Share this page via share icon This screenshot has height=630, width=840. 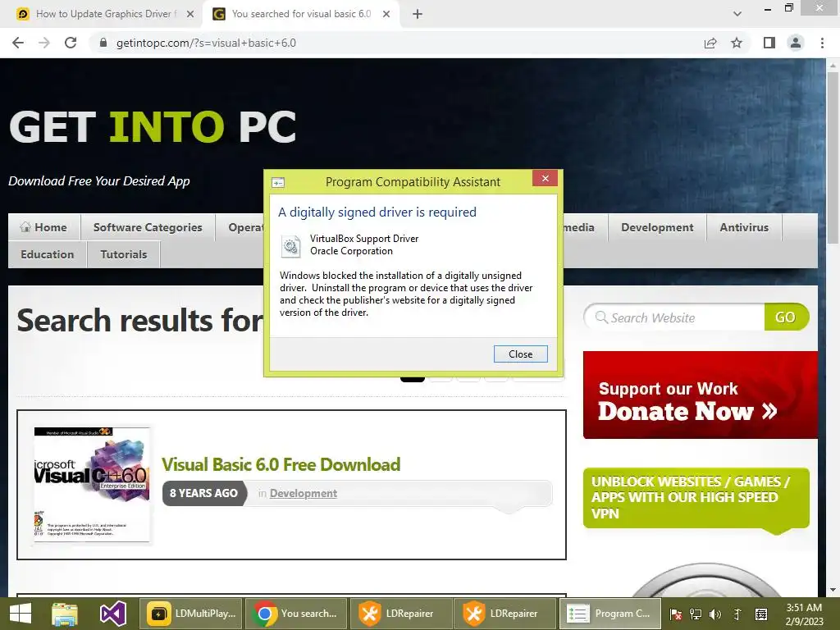(x=710, y=43)
